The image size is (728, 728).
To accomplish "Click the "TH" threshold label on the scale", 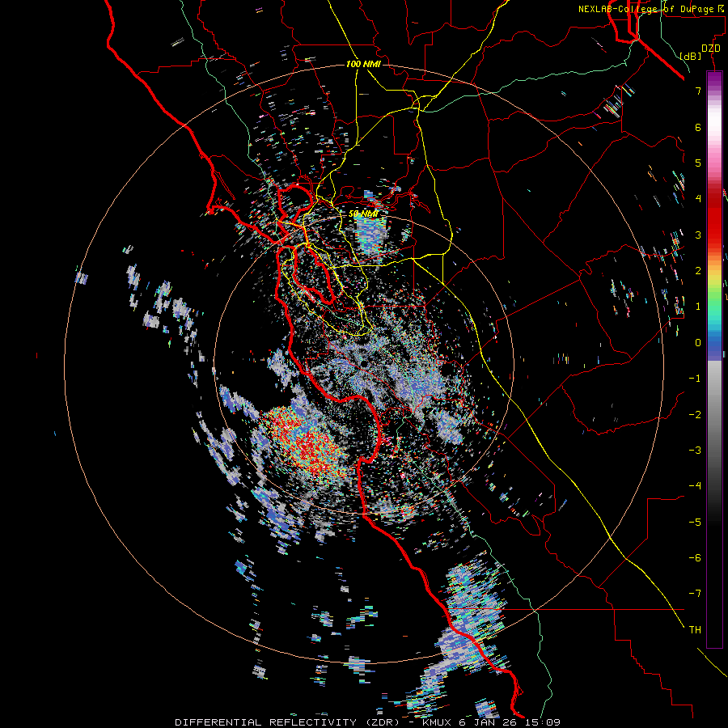I will click(695, 629).
